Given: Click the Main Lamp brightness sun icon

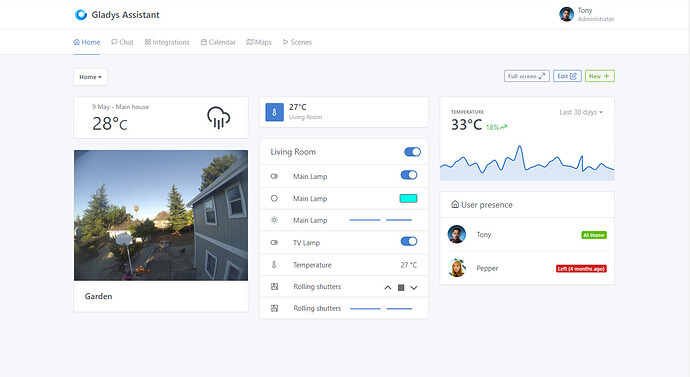Looking at the screenshot, I should click(x=274, y=220).
